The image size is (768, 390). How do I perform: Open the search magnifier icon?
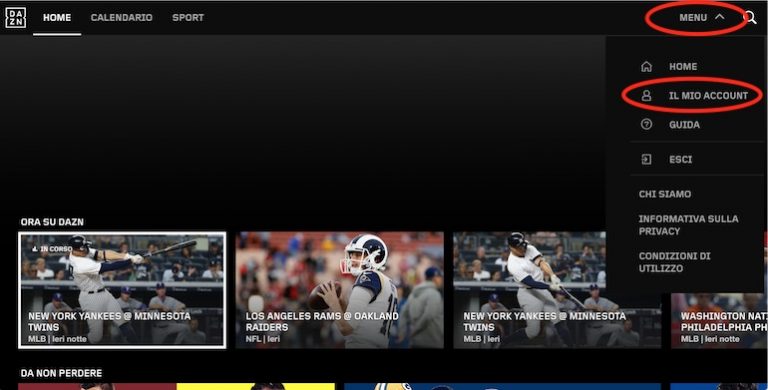750,18
